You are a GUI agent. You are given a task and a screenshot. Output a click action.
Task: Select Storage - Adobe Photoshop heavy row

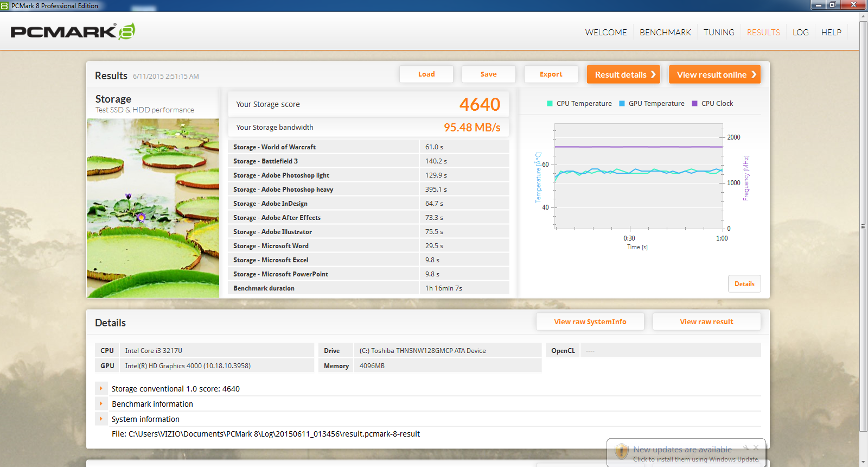click(368, 190)
